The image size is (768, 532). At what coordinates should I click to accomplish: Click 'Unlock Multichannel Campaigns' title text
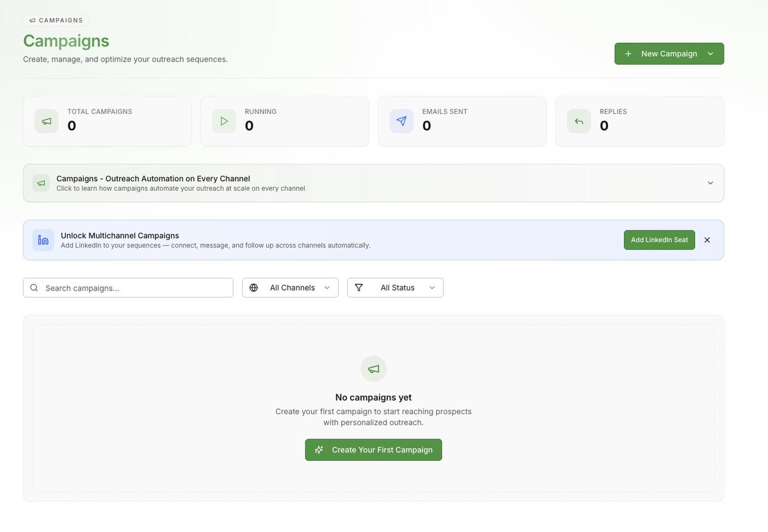(120, 235)
